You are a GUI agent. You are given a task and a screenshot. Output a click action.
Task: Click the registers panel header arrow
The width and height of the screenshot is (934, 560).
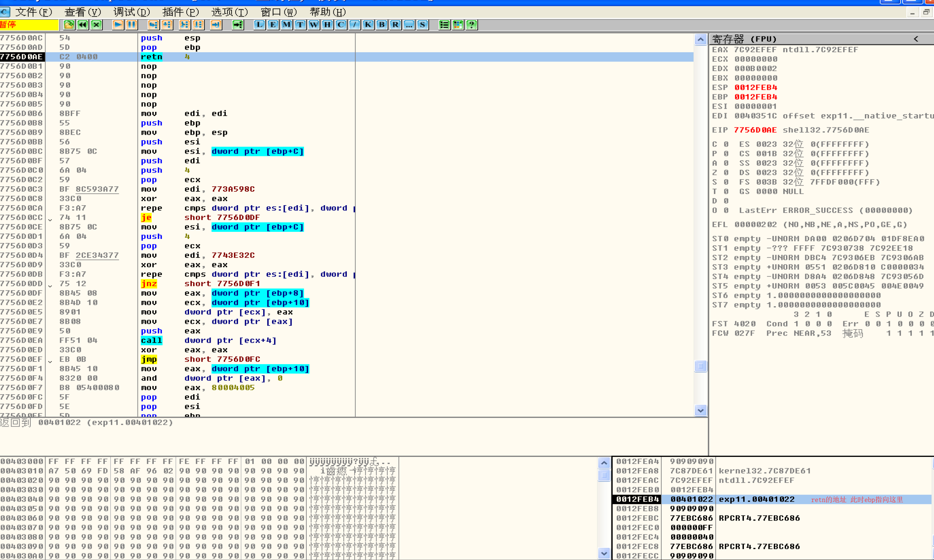pyautogui.click(x=916, y=39)
